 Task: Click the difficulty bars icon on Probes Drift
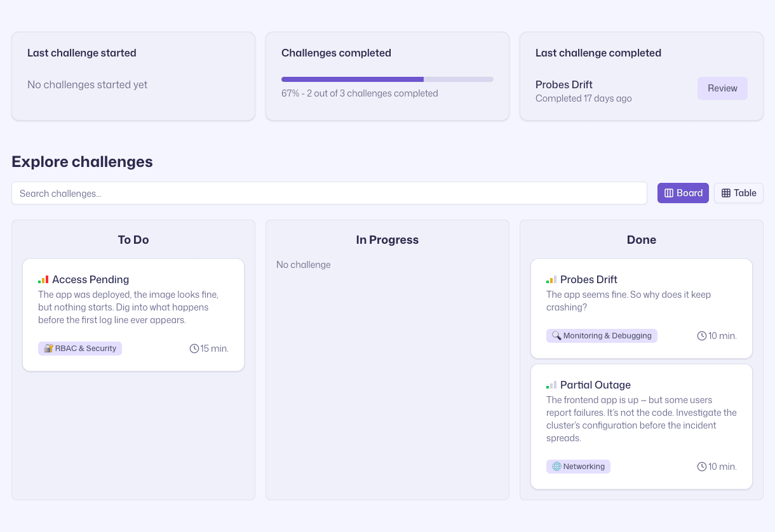551,279
